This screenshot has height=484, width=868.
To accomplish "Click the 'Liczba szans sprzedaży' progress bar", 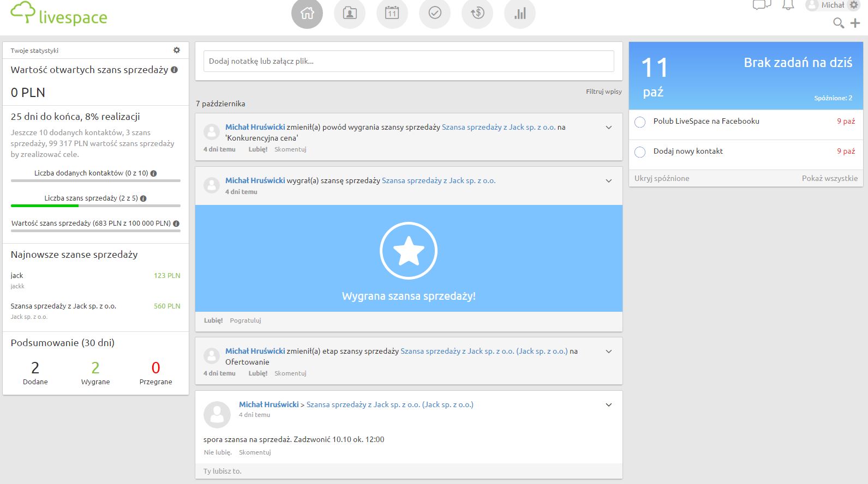I will click(95, 205).
